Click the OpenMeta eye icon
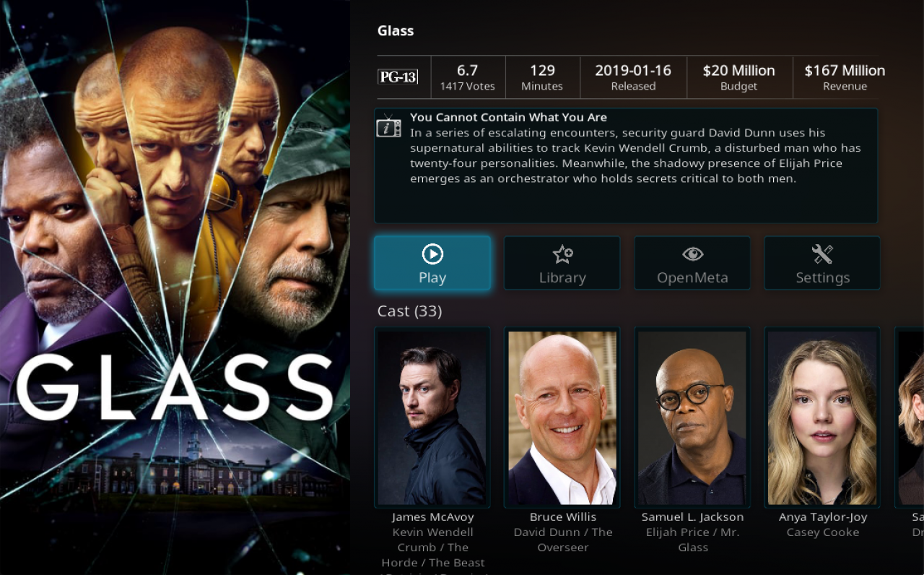This screenshot has width=924, height=575. tap(692, 254)
